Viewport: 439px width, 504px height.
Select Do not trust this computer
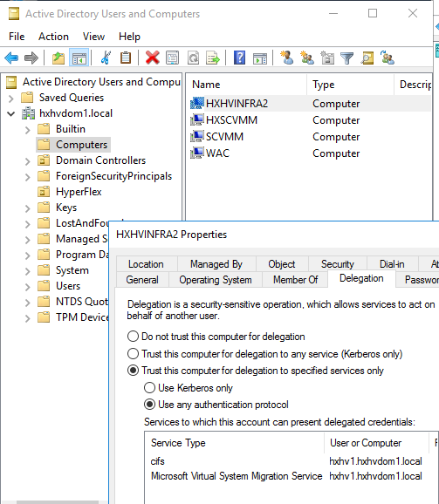click(x=134, y=337)
